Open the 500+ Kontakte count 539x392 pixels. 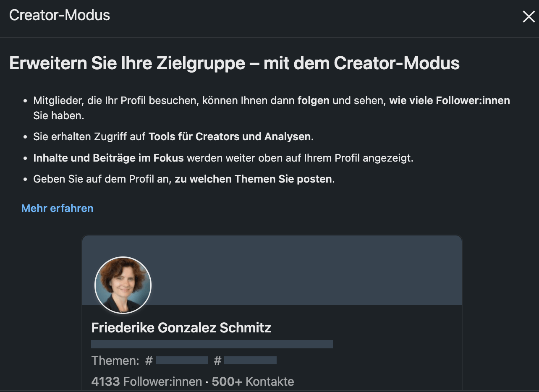click(253, 382)
